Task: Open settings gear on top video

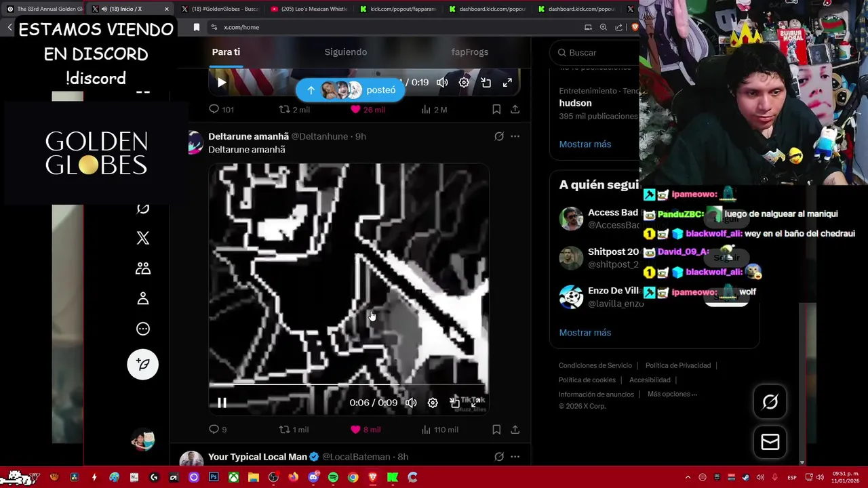Action: (464, 83)
